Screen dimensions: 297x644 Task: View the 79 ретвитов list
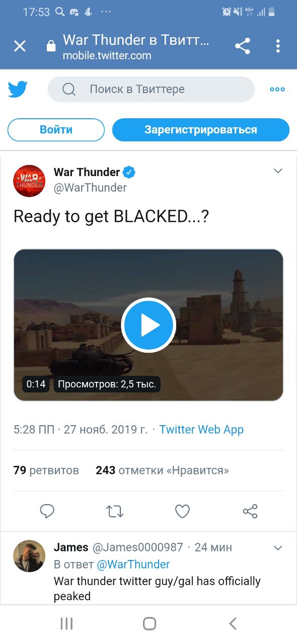(46, 470)
